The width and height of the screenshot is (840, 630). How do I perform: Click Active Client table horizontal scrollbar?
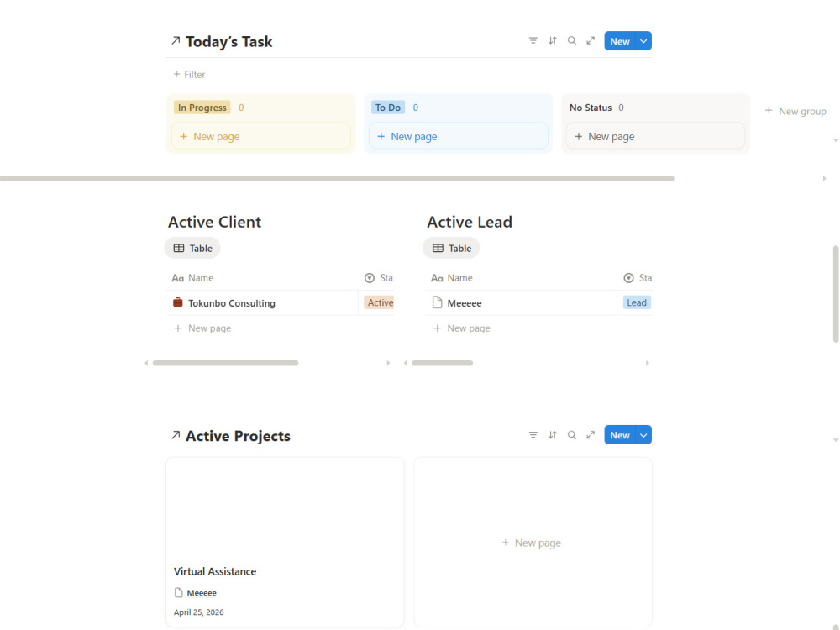[x=225, y=363]
